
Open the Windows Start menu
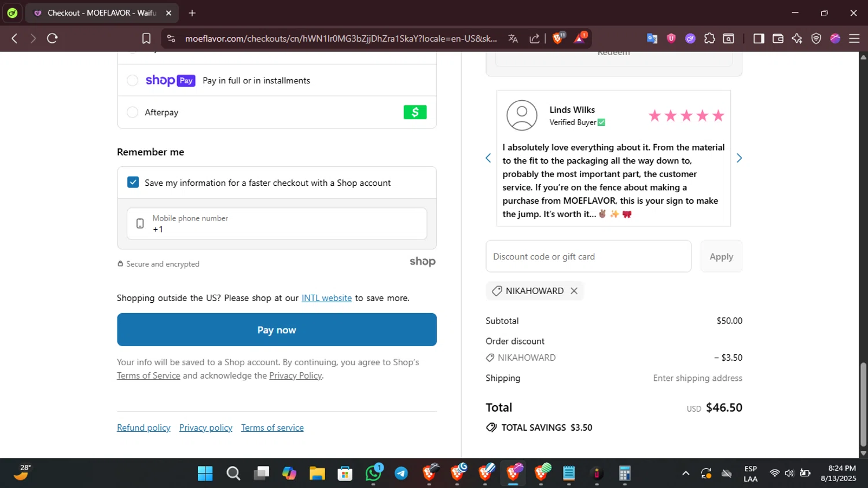pyautogui.click(x=205, y=474)
